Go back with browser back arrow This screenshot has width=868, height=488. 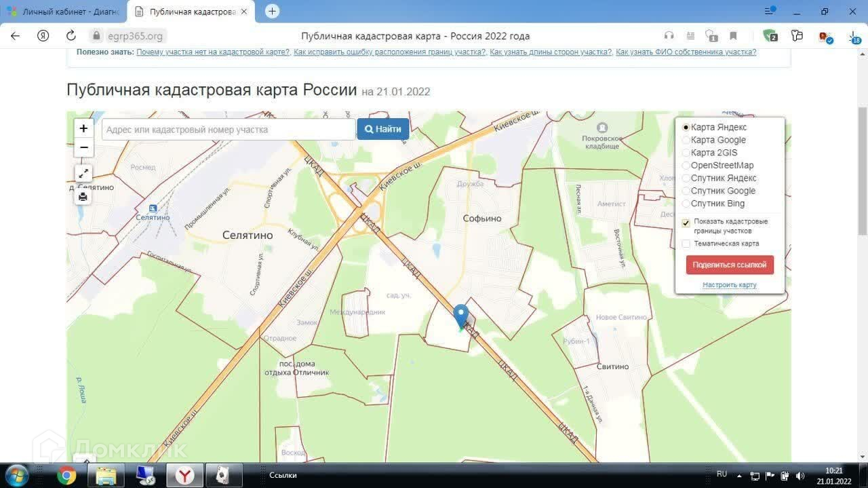(x=16, y=36)
